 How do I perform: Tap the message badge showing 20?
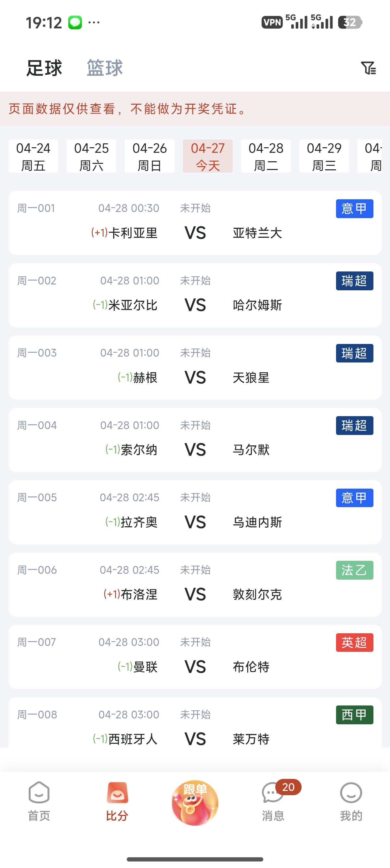click(x=288, y=787)
